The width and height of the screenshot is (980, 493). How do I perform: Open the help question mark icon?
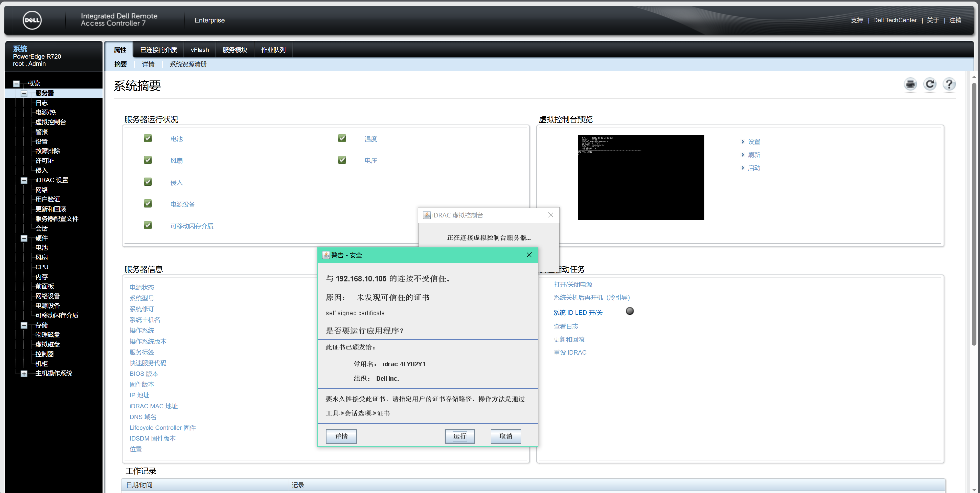949,84
